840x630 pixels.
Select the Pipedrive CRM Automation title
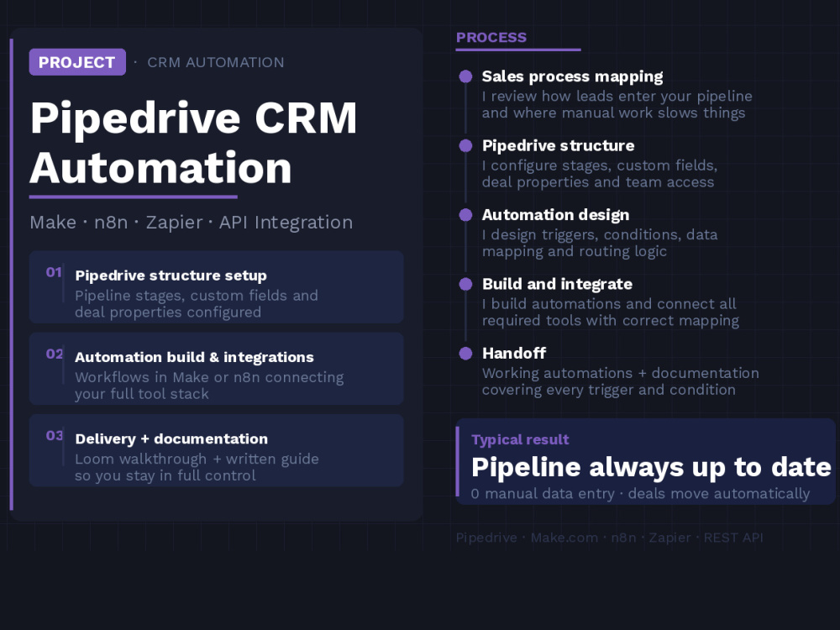tap(193, 143)
